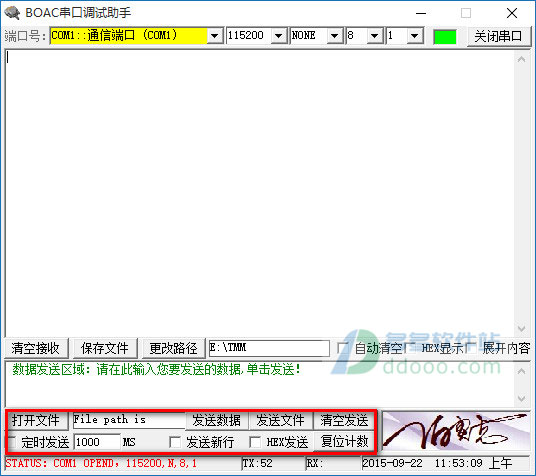Click the 打开文件 button
Screen dimensions: 536x476
point(36,420)
